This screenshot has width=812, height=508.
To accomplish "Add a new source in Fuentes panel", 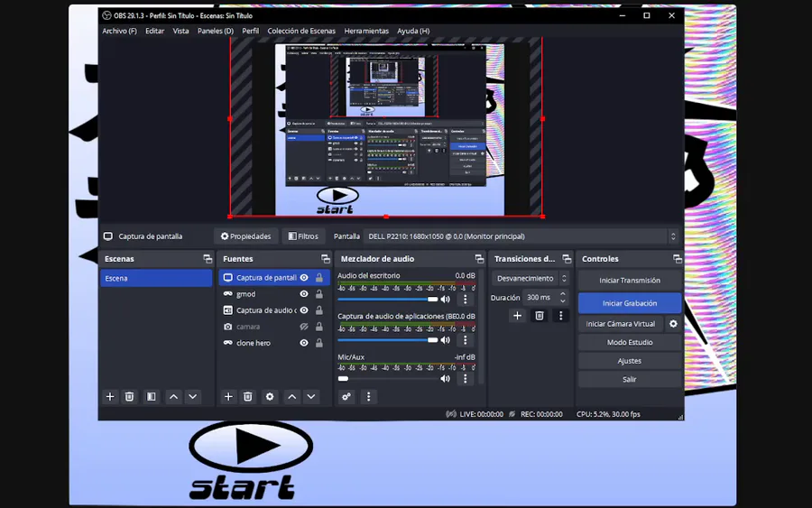I will 228,397.
